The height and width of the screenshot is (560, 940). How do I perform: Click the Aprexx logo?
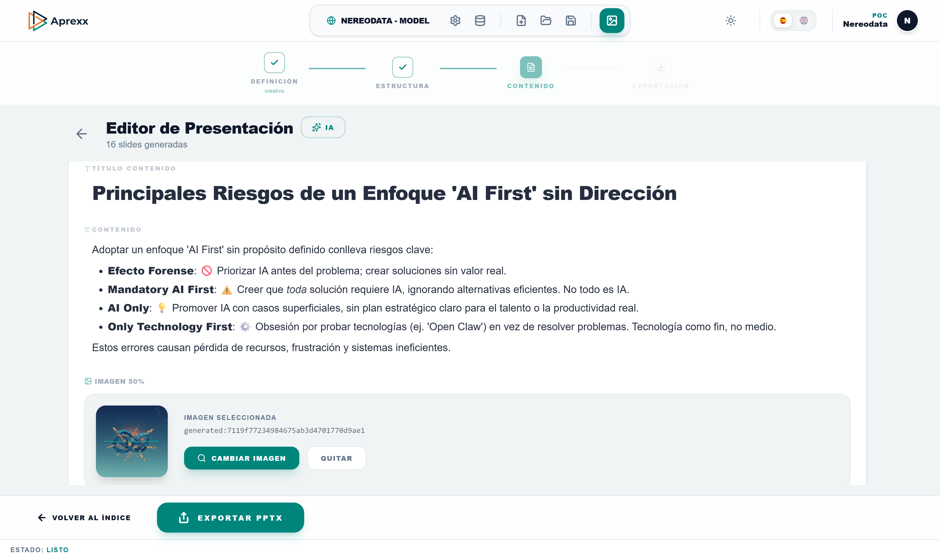(x=59, y=21)
